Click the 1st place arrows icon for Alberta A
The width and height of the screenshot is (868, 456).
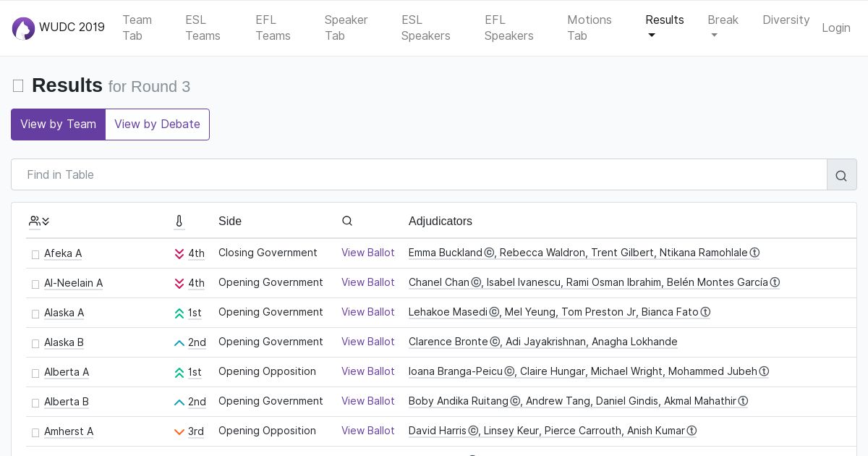click(x=179, y=373)
